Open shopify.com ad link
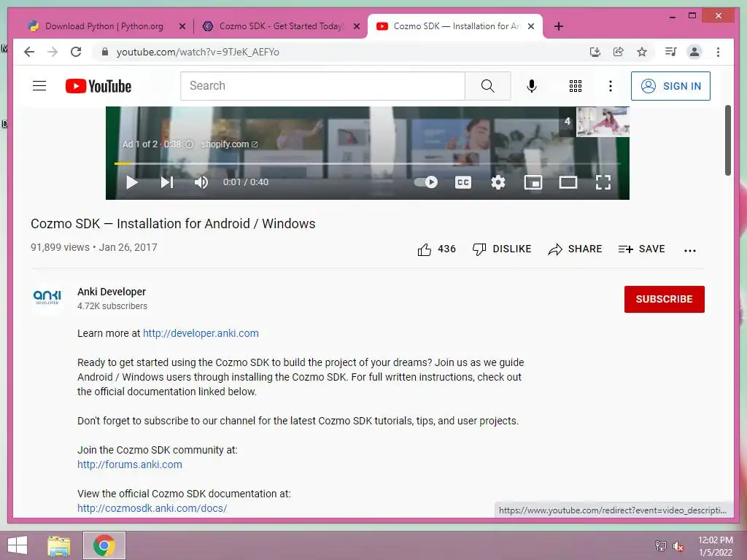Image resolution: width=747 pixels, height=560 pixels. 229,144
